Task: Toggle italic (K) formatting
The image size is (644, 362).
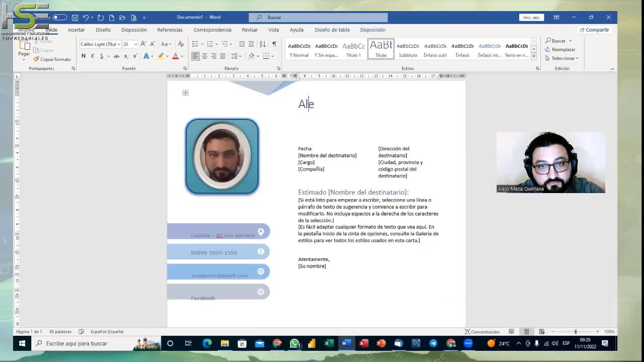Action: (x=93, y=56)
